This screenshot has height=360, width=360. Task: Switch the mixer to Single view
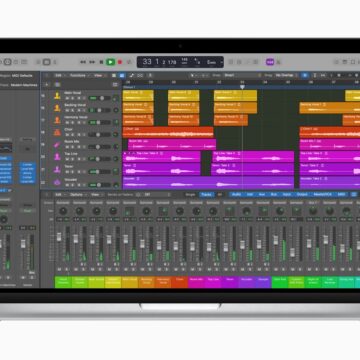click(191, 194)
